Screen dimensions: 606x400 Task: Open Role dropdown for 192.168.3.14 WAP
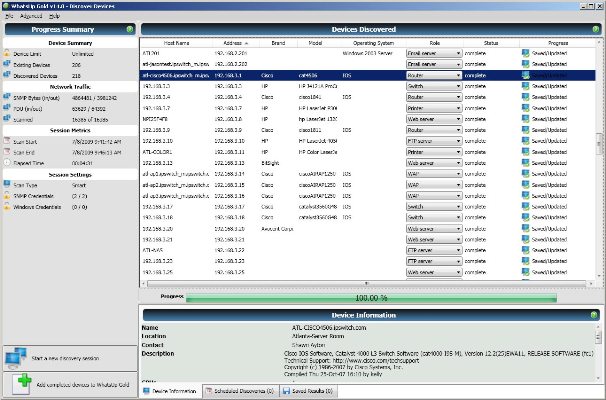pyautogui.click(x=434, y=174)
